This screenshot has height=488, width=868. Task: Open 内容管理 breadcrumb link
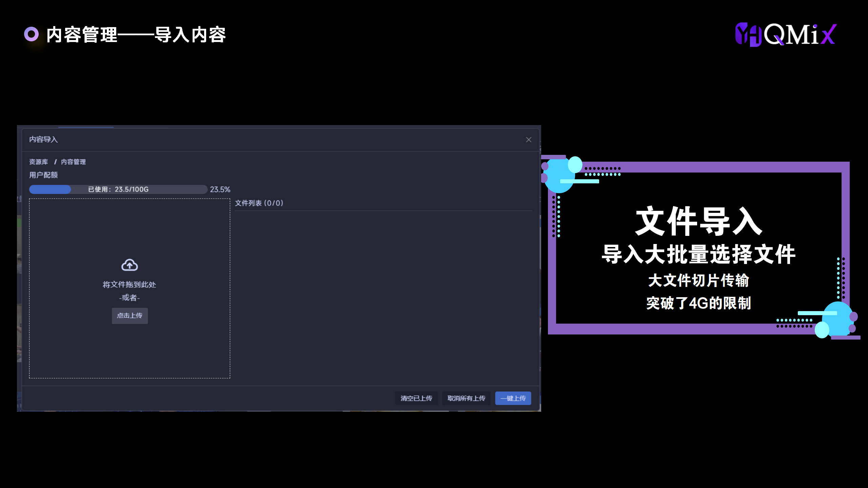(x=73, y=162)
